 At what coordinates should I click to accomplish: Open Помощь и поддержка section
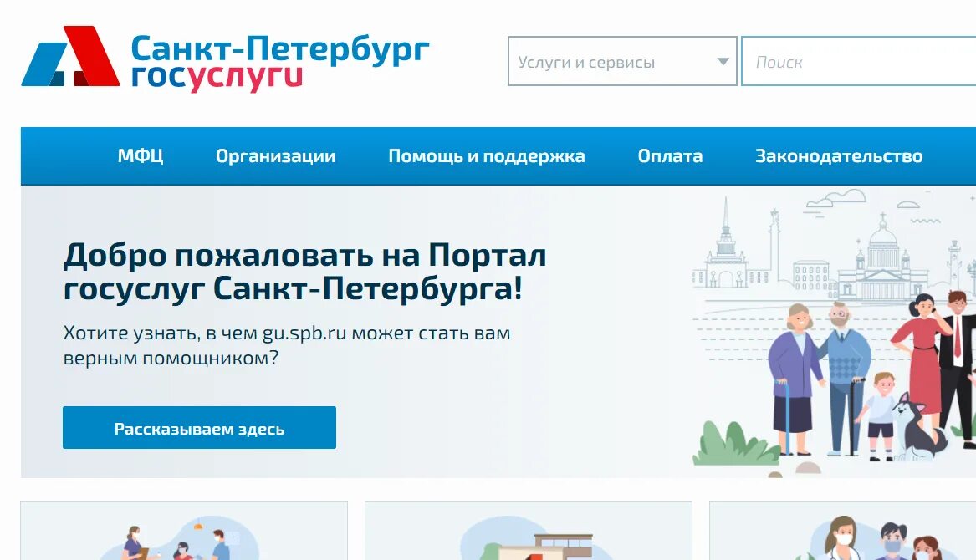coord(487,156)
